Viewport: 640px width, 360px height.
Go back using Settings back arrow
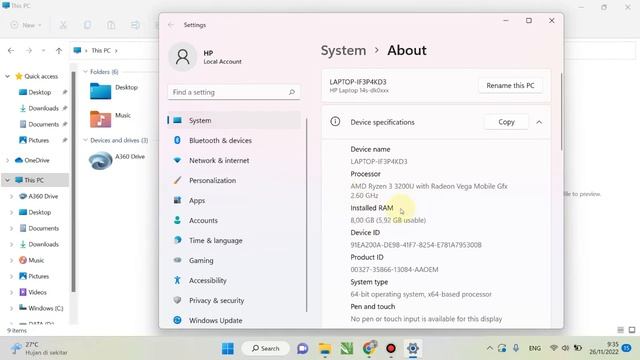[x=171, y=25]
